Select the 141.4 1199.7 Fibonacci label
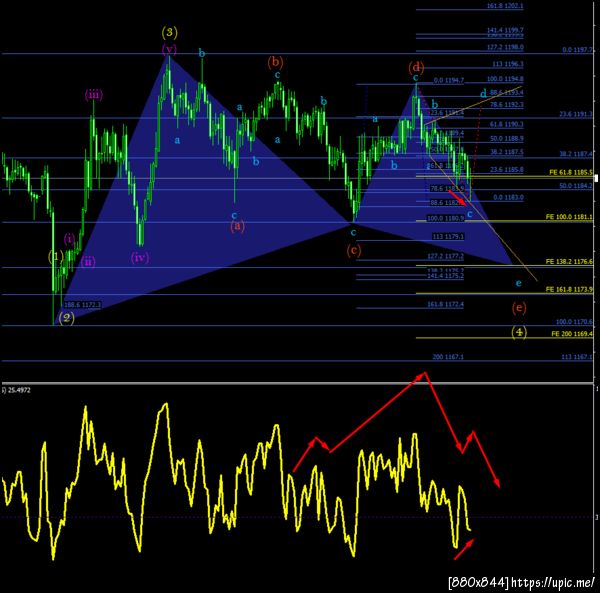This screenshot has height=593, width=600. click(505, 30)
